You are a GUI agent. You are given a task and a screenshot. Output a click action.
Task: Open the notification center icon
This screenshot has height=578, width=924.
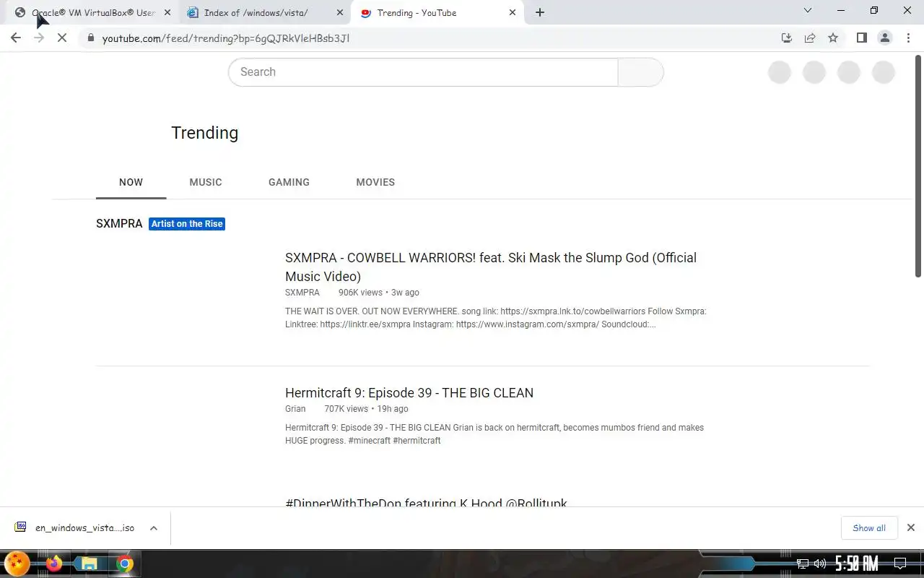pyautogui.click(x=900, y=564)
